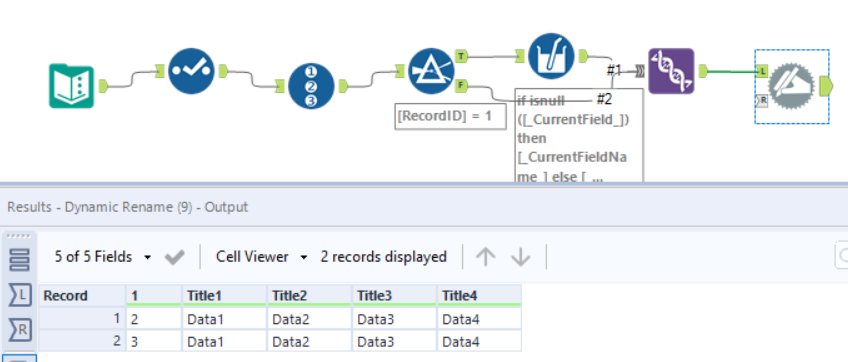
Task: Select the Data4 cell in record 2
Action: (x=480, y=342)
